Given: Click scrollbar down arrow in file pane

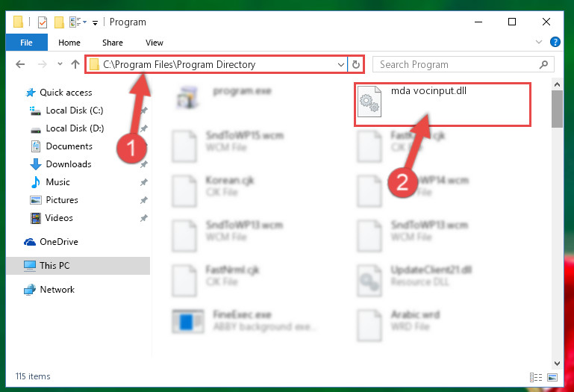Looking at the screenshot, I should pos(557,364).
